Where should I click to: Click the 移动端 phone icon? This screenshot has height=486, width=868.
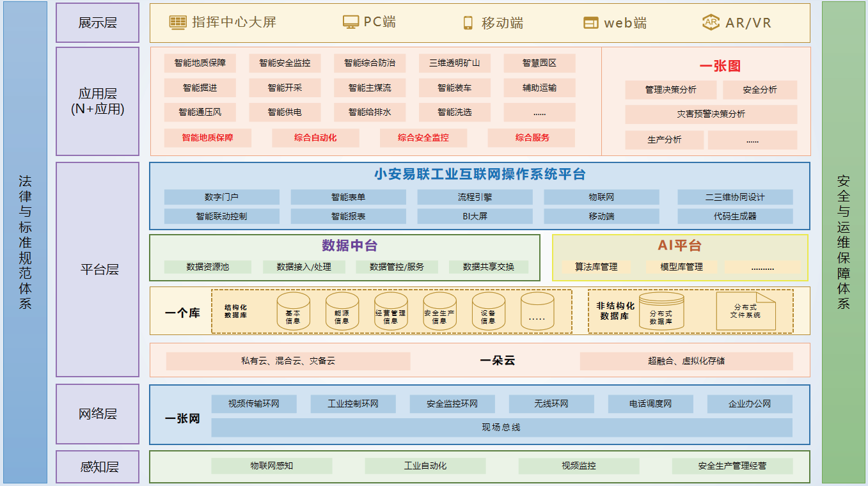(x=468, y=23)
